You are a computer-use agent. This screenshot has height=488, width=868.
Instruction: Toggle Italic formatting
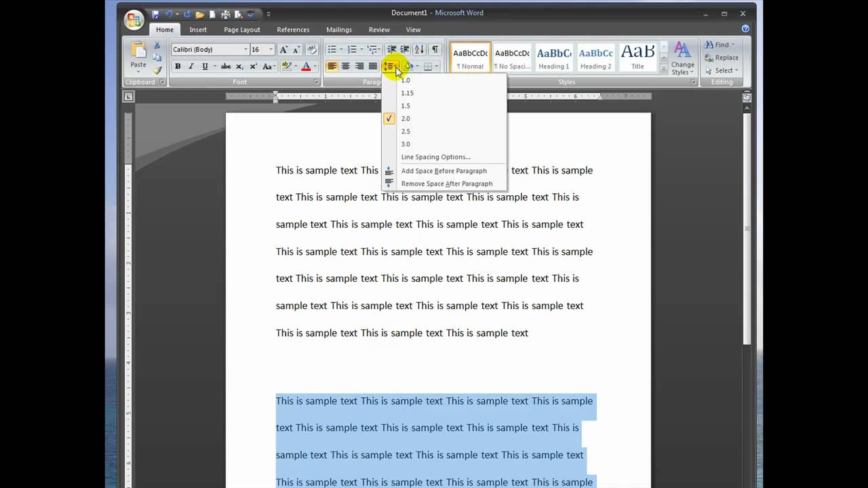[x=191, y=66]
